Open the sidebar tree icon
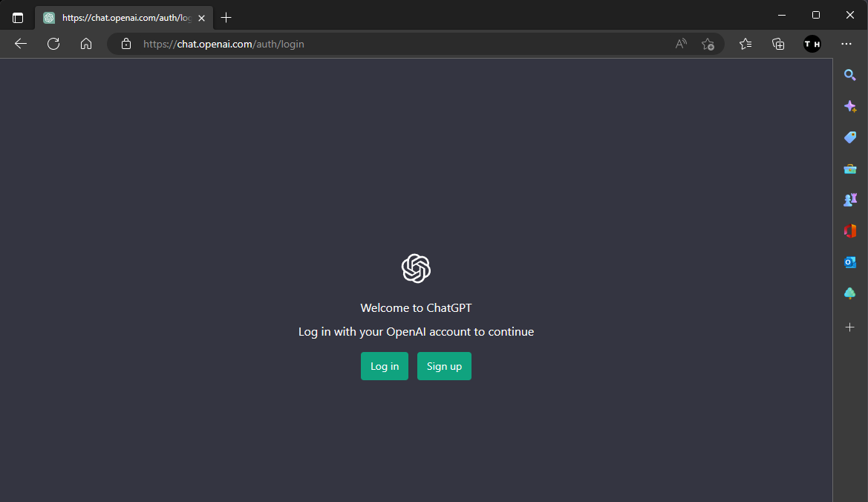Viewport: 868px width, 502px height. coord(849,293)
